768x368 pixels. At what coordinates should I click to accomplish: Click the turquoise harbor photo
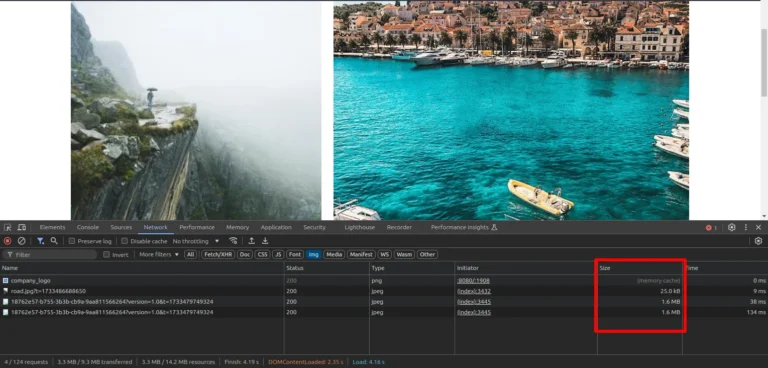click(x=511, y=110)
